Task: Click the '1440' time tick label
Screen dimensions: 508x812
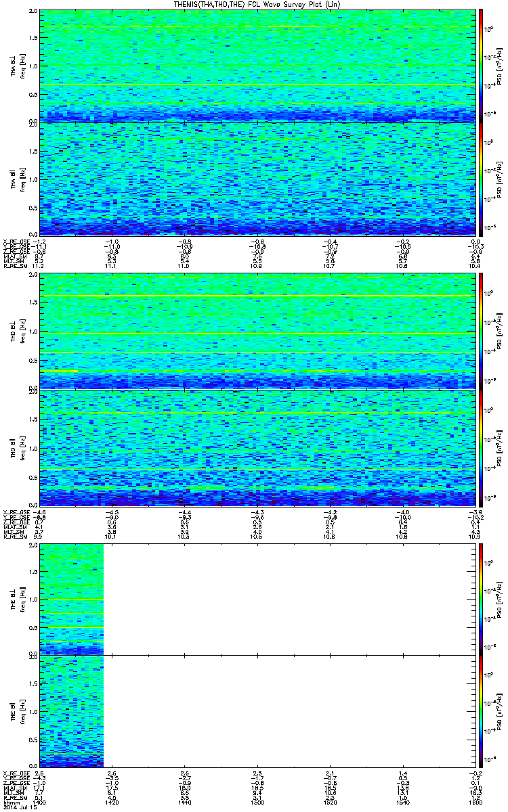Action: point(184,802)
